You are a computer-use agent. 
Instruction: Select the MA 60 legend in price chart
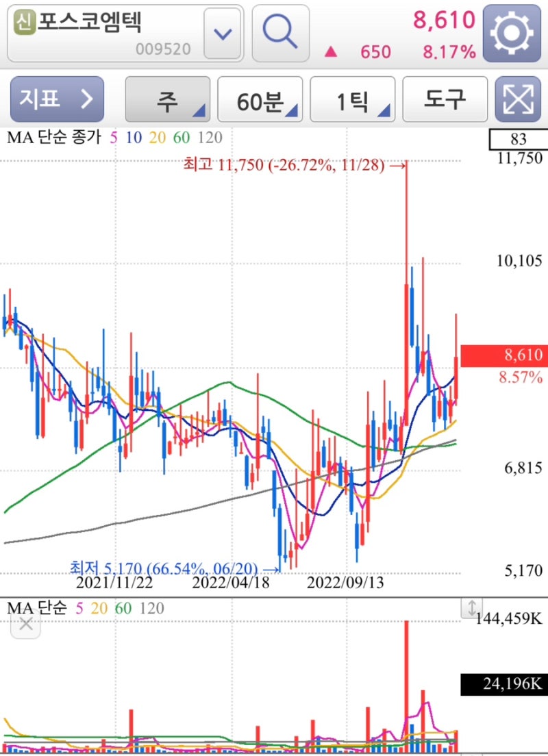coord(182,138)
